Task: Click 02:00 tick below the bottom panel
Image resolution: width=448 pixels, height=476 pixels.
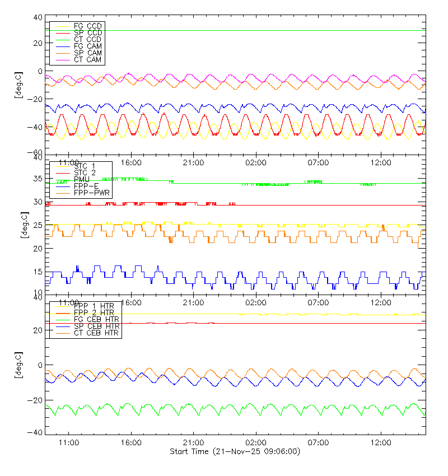Action: [256, 442]
